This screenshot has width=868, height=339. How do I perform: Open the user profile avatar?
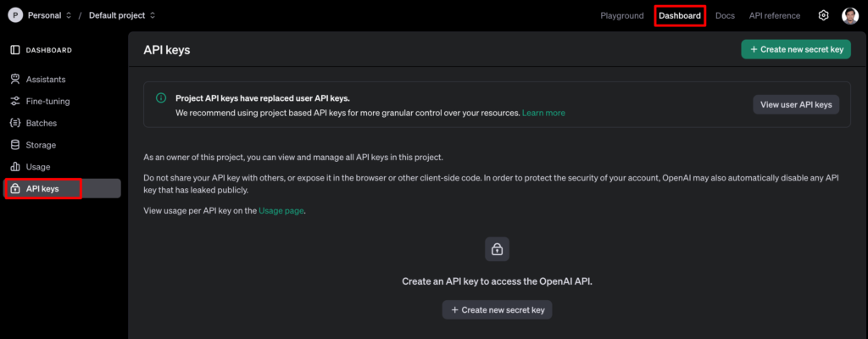(x=849, y=15)
